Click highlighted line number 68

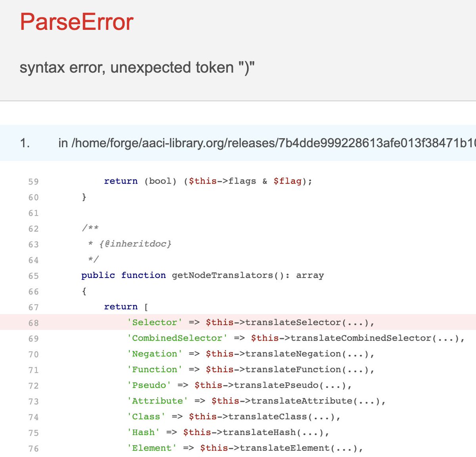(x=33, y=323)
